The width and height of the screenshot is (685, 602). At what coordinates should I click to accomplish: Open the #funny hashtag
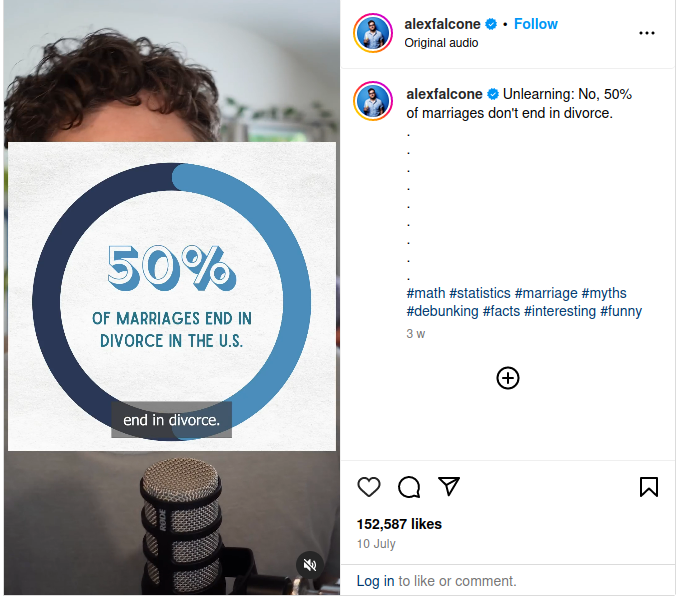[x=621, y=311]
